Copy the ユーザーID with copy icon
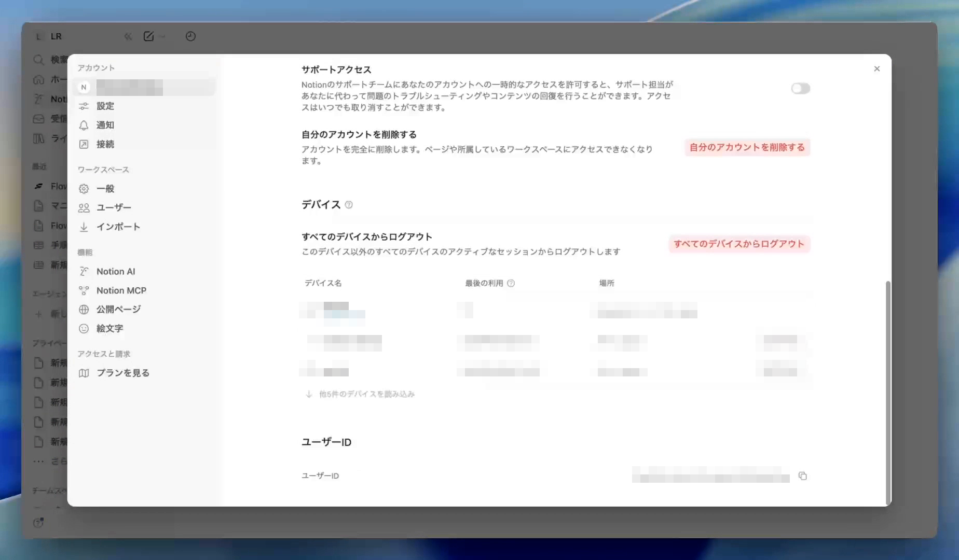959x560 pixels. [803, 476]
